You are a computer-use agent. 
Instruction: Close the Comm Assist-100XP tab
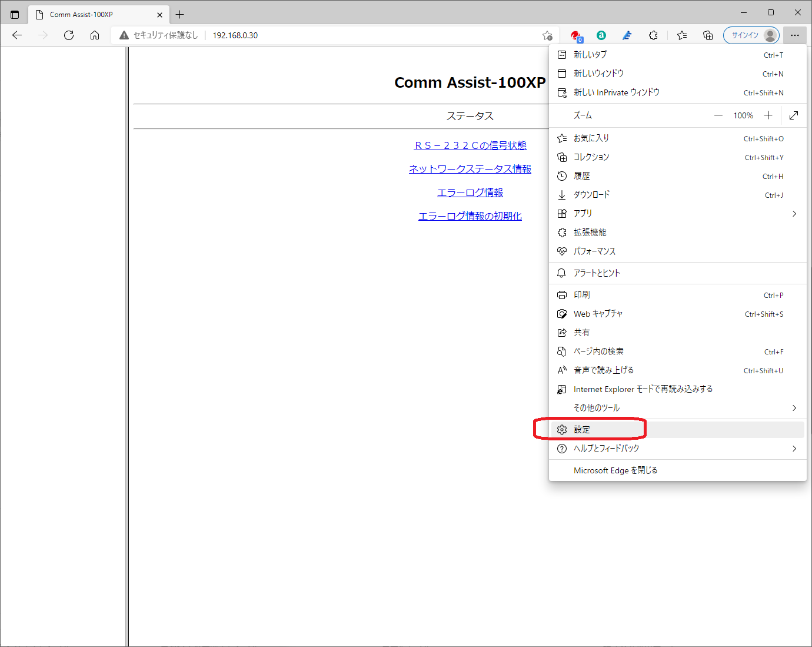(x=159, y=15)
